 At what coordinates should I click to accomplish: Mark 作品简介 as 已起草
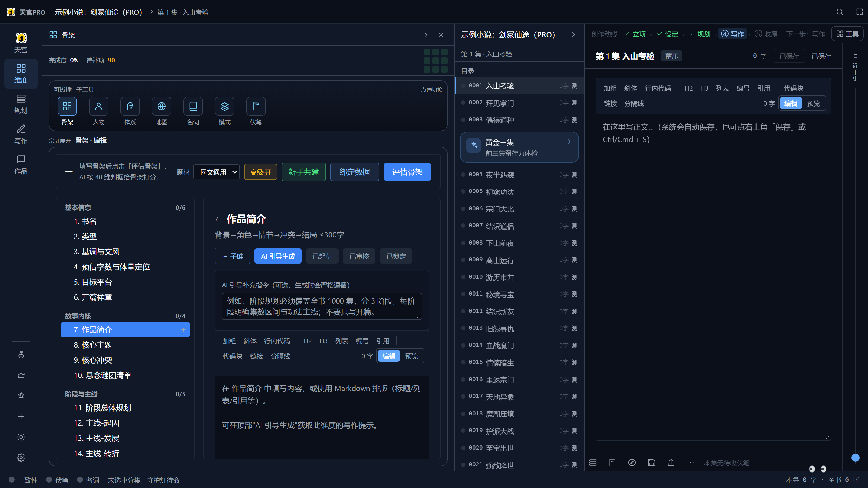[322, 256]
